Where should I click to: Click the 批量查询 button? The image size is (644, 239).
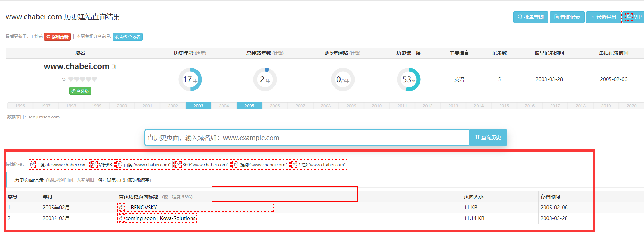[x=530, y=17]
